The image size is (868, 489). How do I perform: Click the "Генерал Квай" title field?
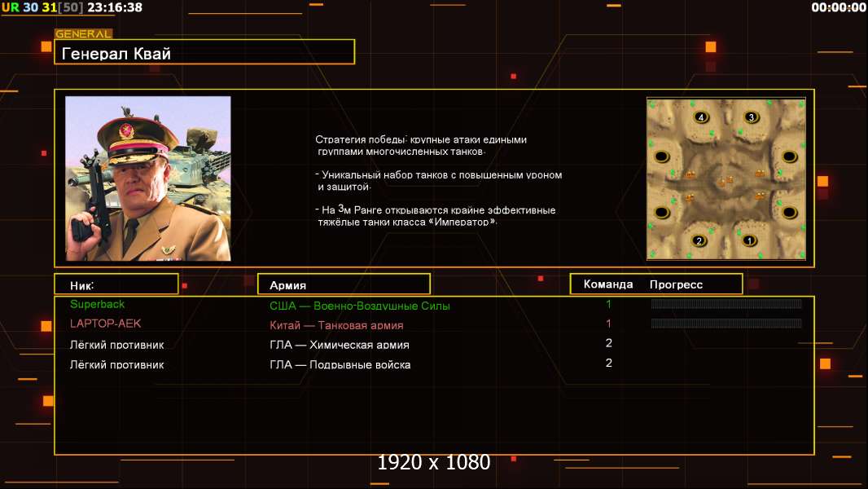(204, 52)
